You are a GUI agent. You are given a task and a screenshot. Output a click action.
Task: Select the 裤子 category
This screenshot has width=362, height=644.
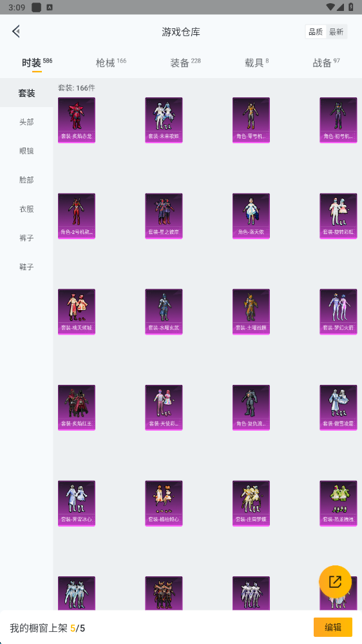click(26, 238)
